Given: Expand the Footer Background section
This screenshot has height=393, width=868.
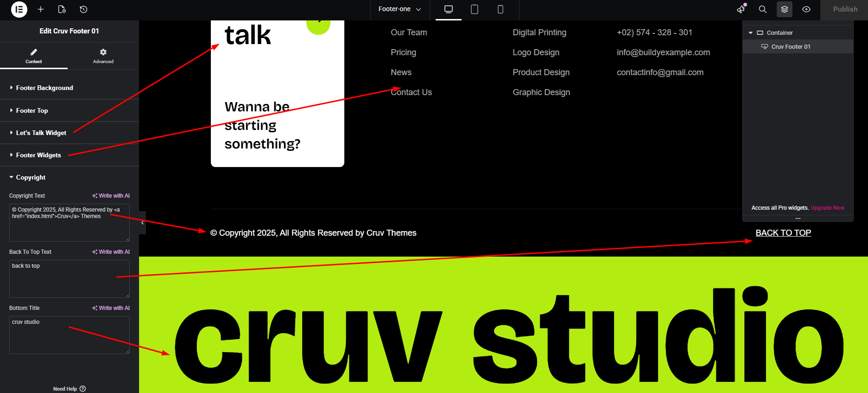Looking at the screenshot, I should (x=44, y=88).
